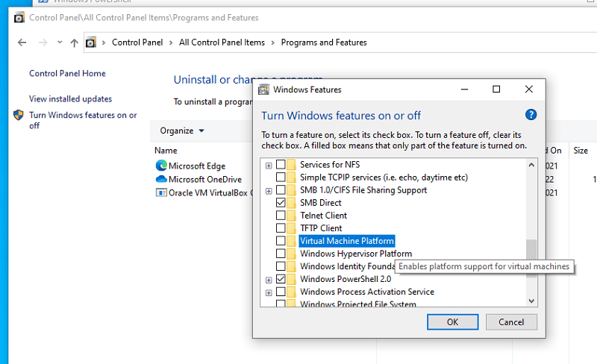Open View installed updates link
Viewport: 597px width, 364px height.
[70, 99]
